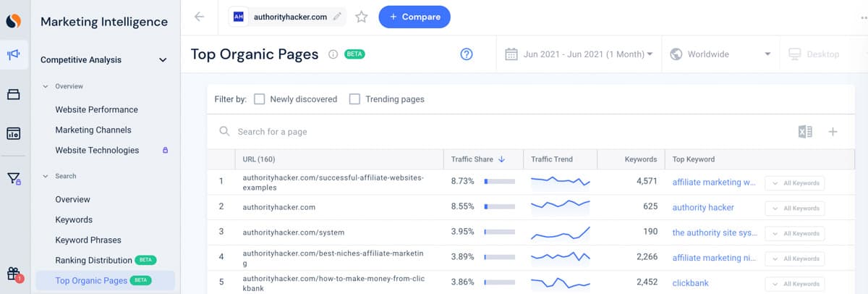Viewport: 868px width, 294px height.
Task: Open keyword link the authority site sys...
Action: point(715,232)
